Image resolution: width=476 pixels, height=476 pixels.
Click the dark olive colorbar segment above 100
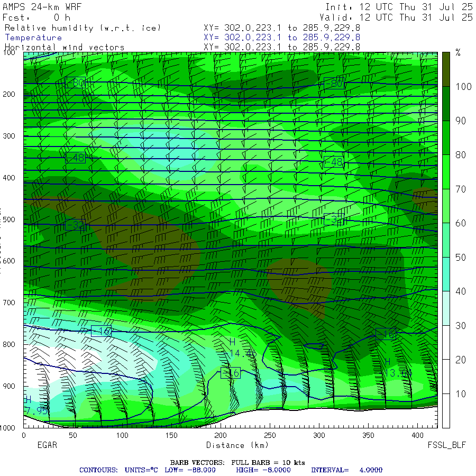click(x=446, y=69)
